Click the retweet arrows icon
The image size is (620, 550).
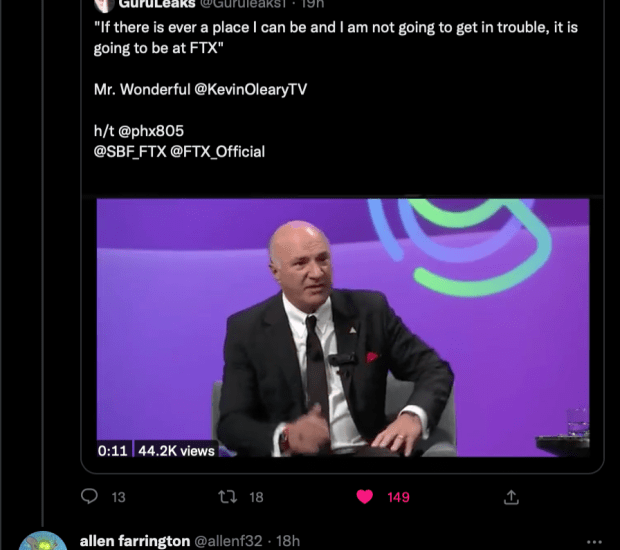click(226, 497)
